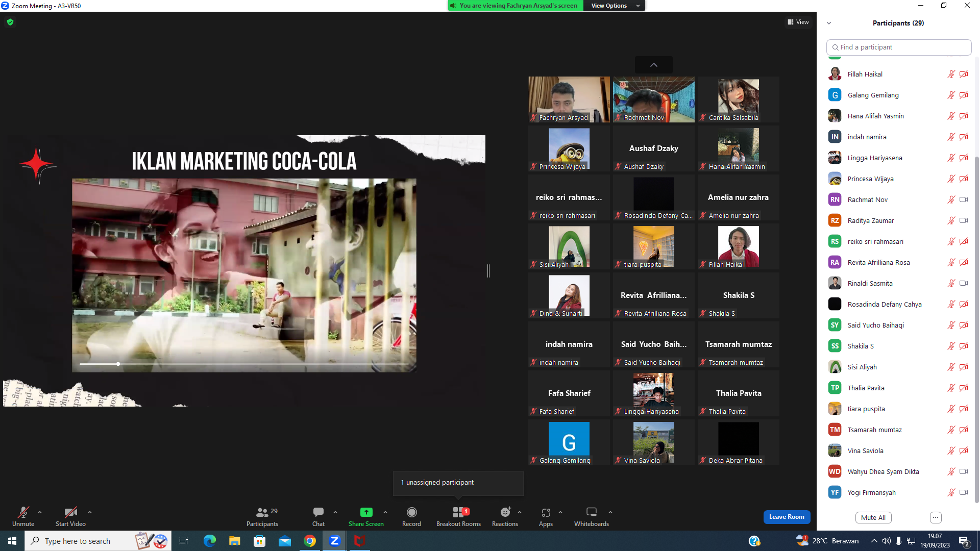The image size is (980, 551).
Task: Toggle Raditya Zaumar's microphone icon in list
Action: pos(951,220)
